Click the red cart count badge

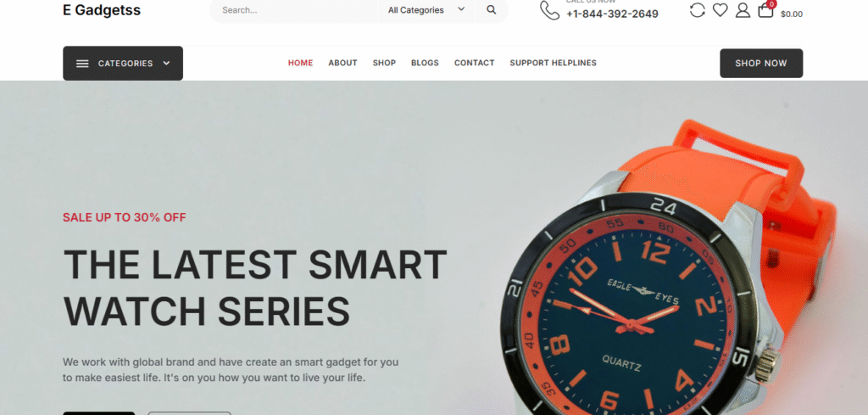coord(771,4)
